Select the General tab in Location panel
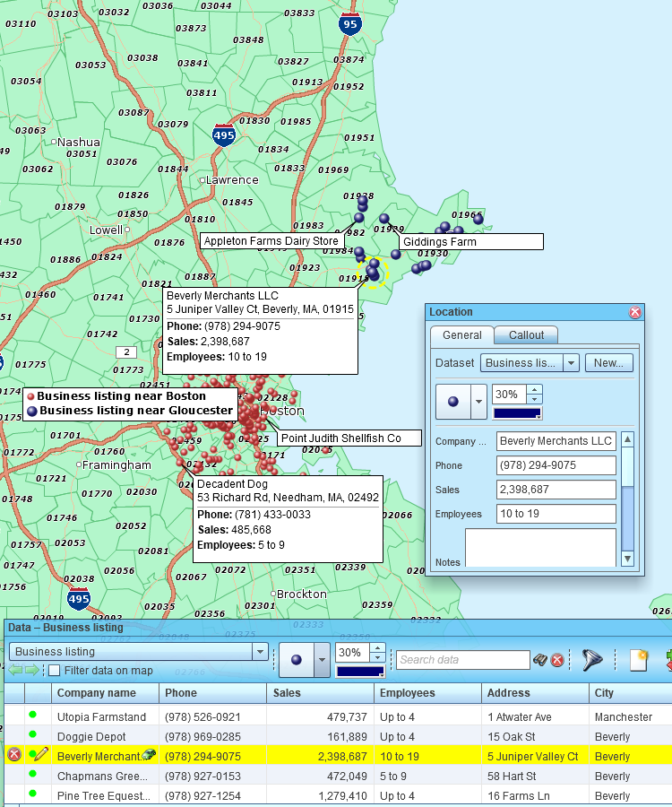This screenshot has height=807, width=672. click(x=461, y=334)
